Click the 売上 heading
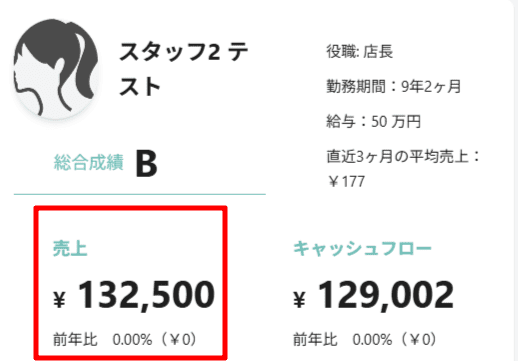The width and height of the screenshot is (518, 361). click(x=70, y=248)
